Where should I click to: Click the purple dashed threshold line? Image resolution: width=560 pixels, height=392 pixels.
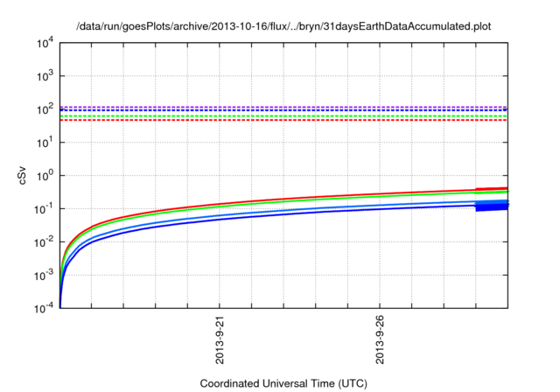coord(283,107)
